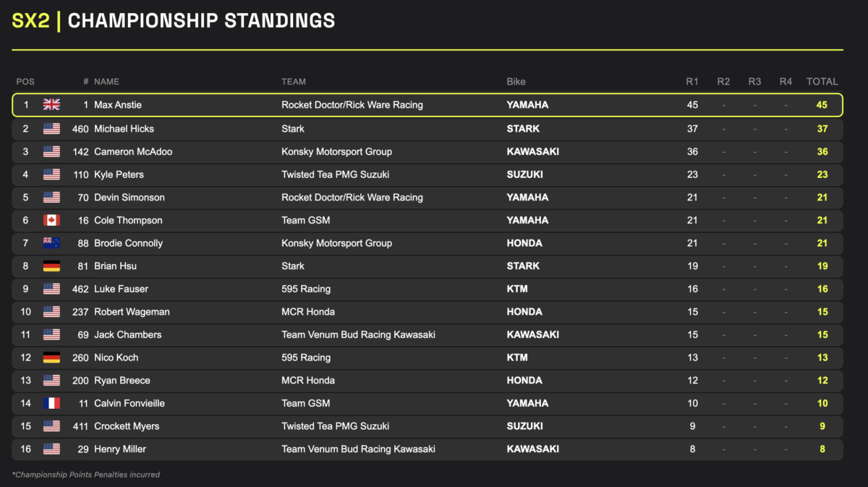Click US flag beside Michael Hicks

tap(51, 129)
